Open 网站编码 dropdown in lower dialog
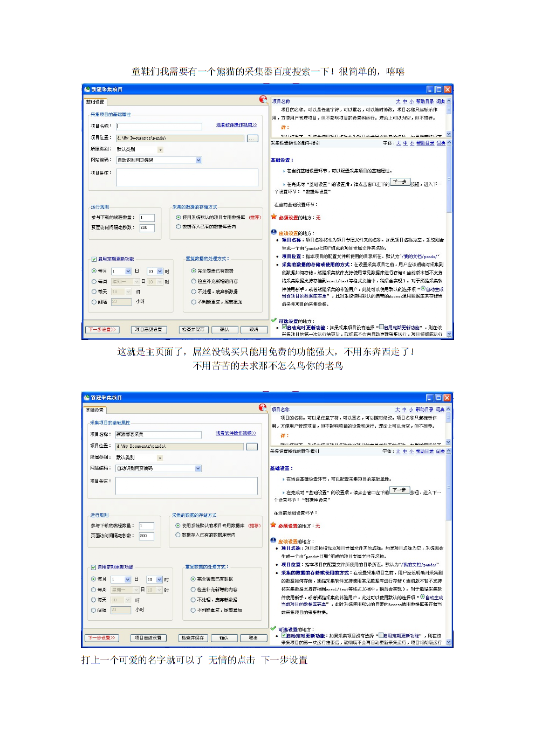535x756 pixels. [198, 468]
